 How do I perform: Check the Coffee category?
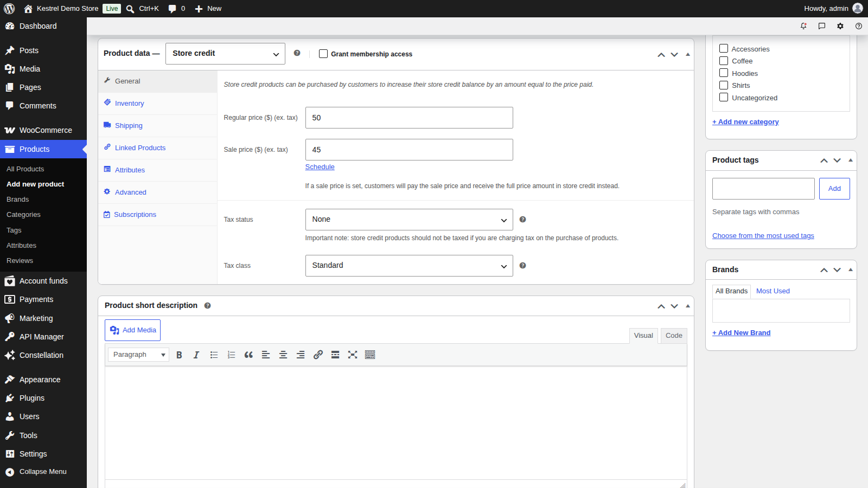(x=724, y=61)
